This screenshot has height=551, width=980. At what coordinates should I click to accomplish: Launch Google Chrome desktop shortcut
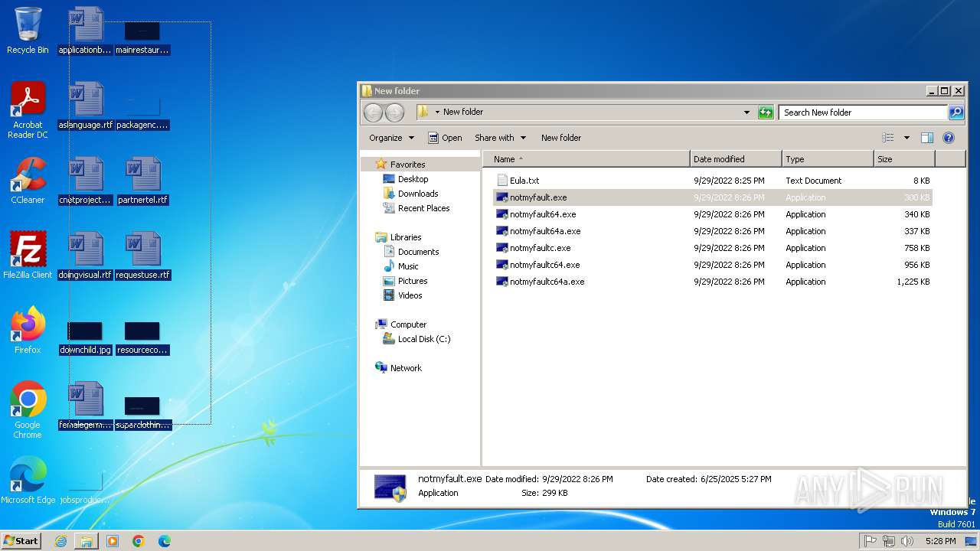(28, 410)
